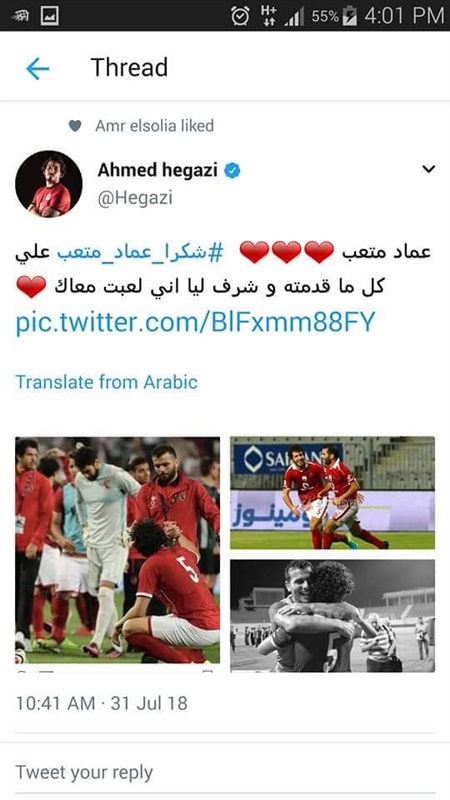
Task: Tap the verified badge next to Ahmed hegazi
Action: pyautogui.click(x=232, y=171)
